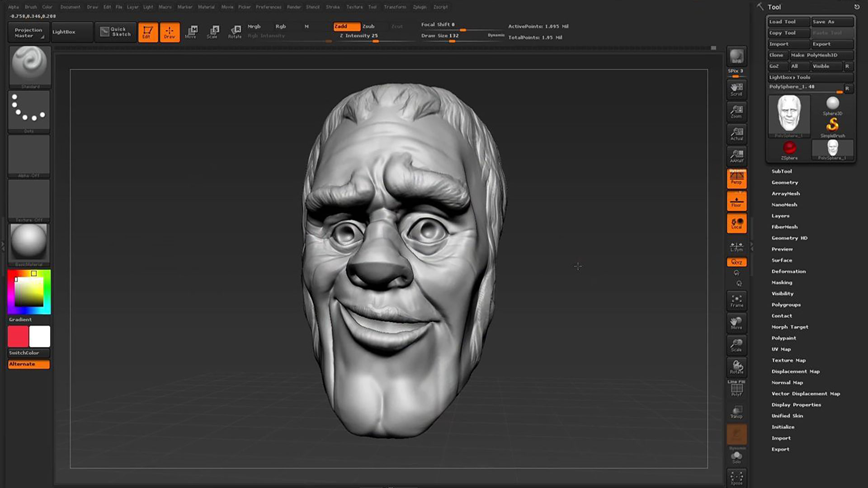Expand the UV Map section
This screenshot has height=488, width=868.
click(x=781, y=349)
